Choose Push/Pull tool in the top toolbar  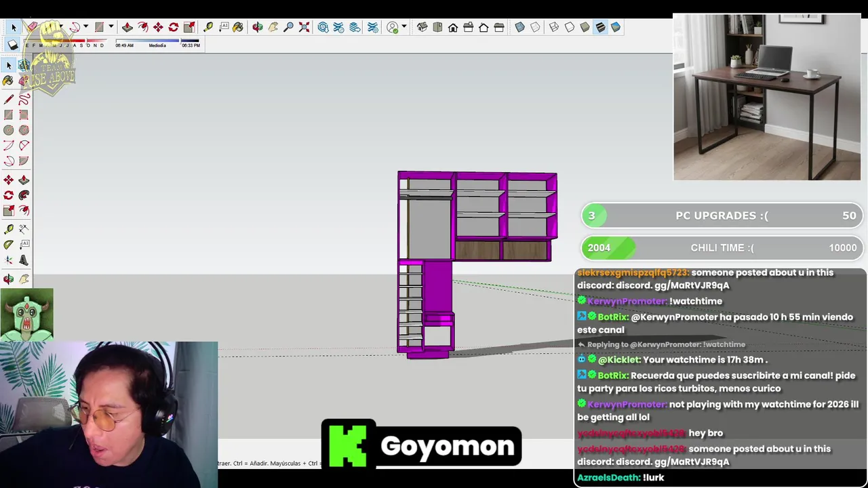[x=127, y=27]
